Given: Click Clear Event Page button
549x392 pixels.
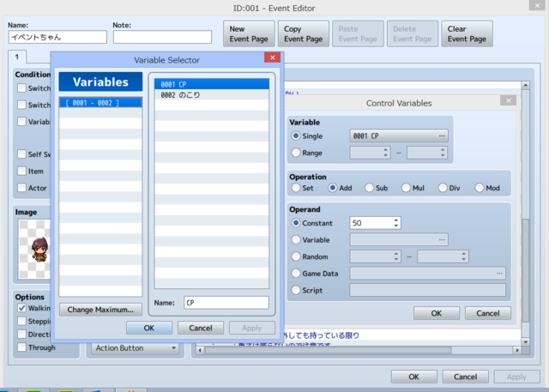Looking at the screenshot, I should (467, 33).
